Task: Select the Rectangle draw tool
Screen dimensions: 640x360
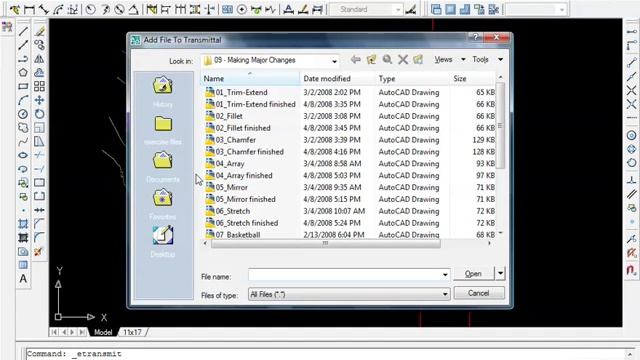Action: click(x=23, y=87)
